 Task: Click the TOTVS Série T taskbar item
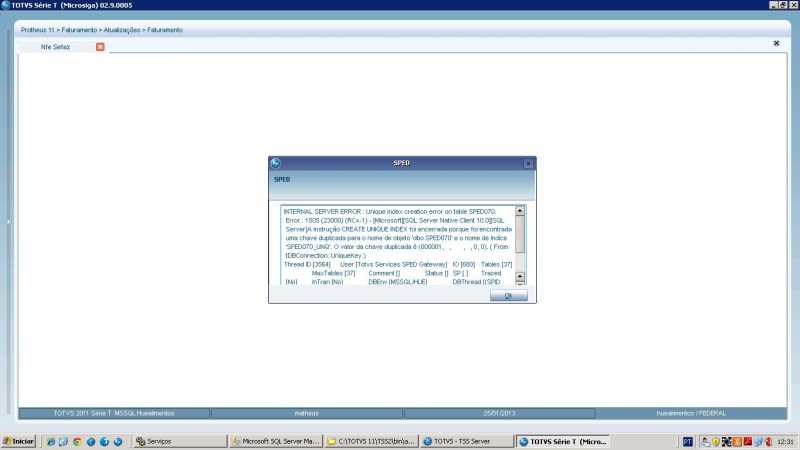pyautogui.click(x=563, y=441)
